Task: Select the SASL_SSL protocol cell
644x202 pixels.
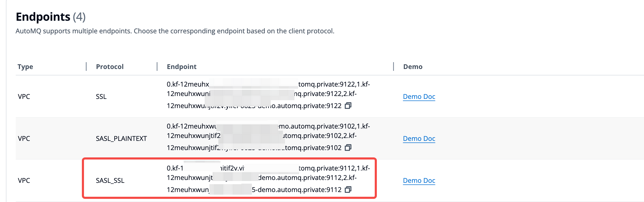Action: [x=110, y=180]
